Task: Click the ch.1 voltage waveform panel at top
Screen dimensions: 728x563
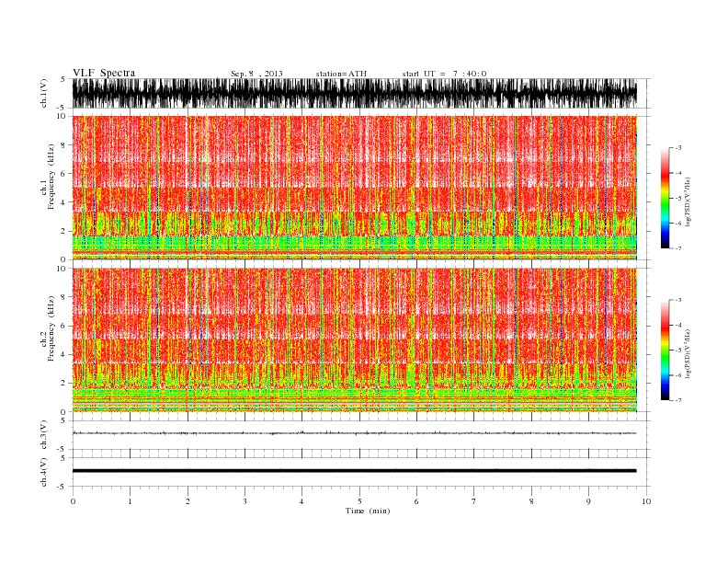Action: pyautogui.click(x=354, y=93)
